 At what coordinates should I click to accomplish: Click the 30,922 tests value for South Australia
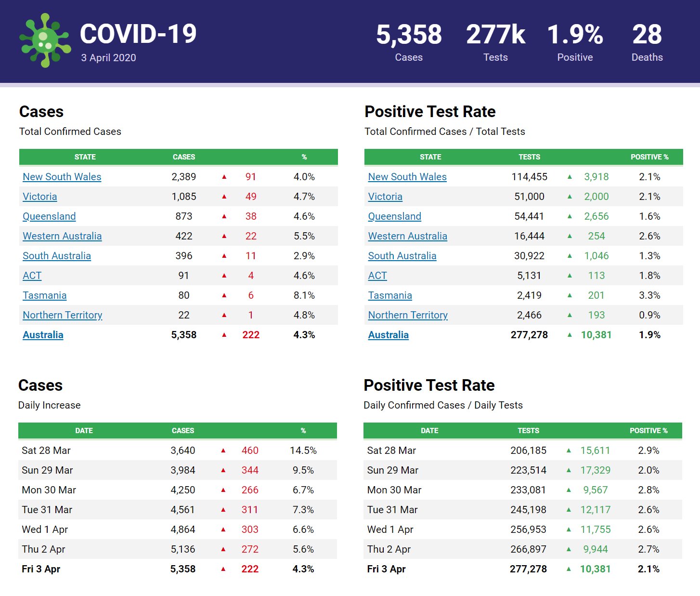530,256
